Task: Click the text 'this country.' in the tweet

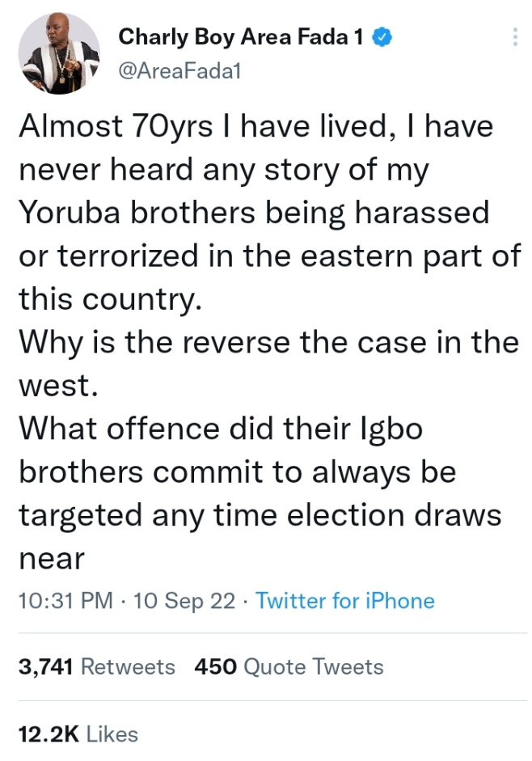Action: coord(108,299)
